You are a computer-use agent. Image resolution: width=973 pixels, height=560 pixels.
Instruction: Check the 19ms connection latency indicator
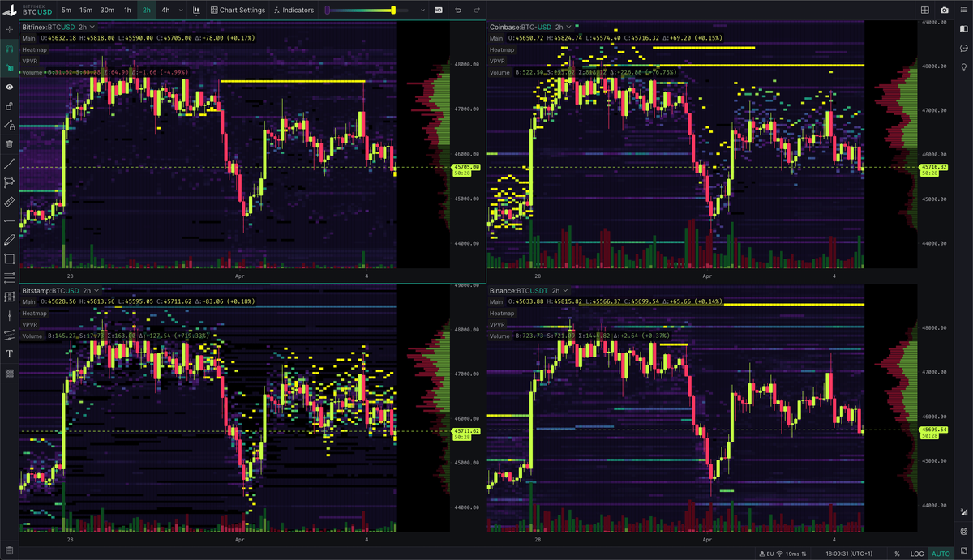(799, 554)
